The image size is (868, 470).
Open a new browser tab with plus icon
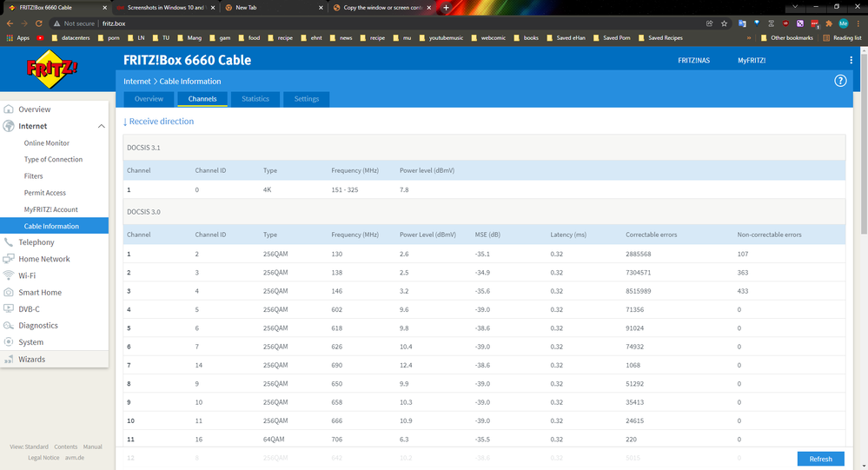tap(447, 7)
